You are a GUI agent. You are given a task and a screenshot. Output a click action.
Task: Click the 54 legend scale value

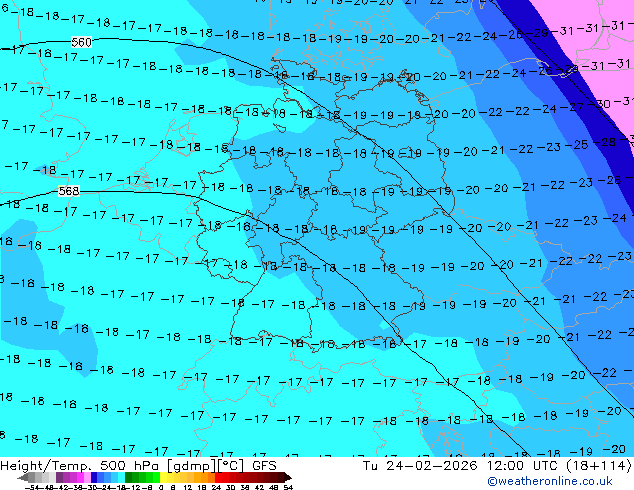point(288,488)
